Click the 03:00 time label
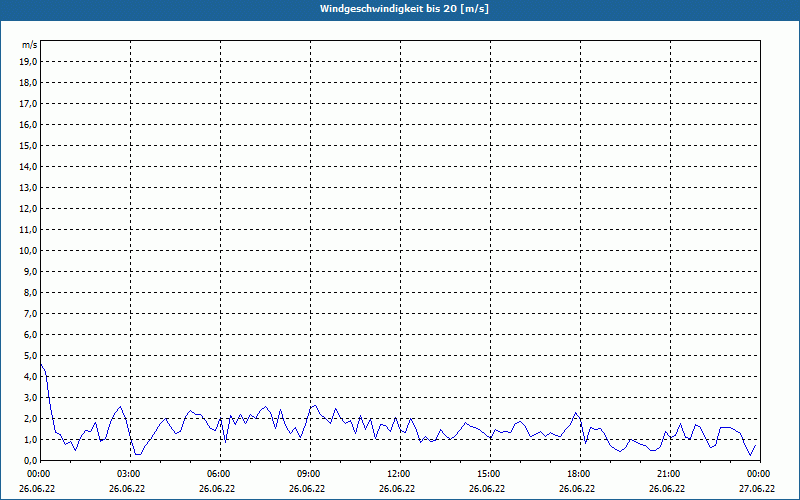This screenshot has height=500, width=800. 127,474
